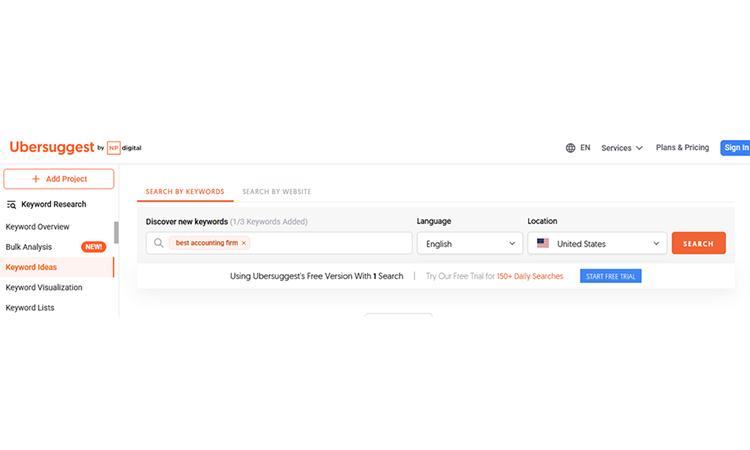This screenshot has width=750, height=450.
Task: Click the Keyword Research sidebar heading
Action: [x=54, y=204]
